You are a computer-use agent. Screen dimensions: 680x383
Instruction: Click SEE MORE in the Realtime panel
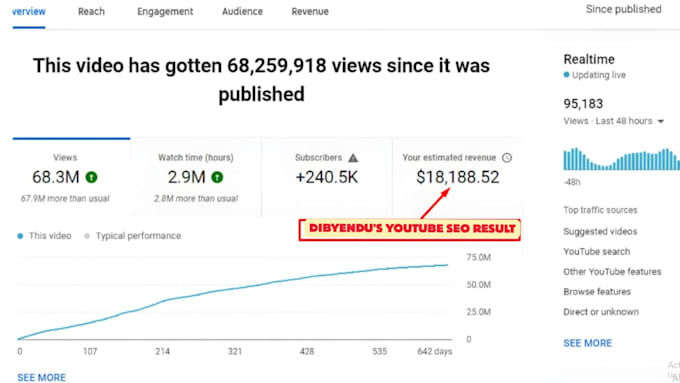[588, 343]
